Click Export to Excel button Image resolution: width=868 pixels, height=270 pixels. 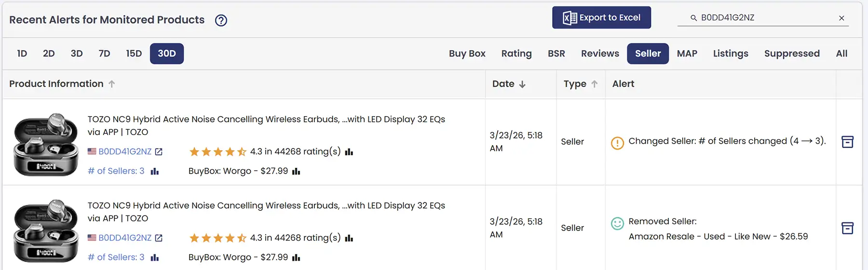(601, 18)
